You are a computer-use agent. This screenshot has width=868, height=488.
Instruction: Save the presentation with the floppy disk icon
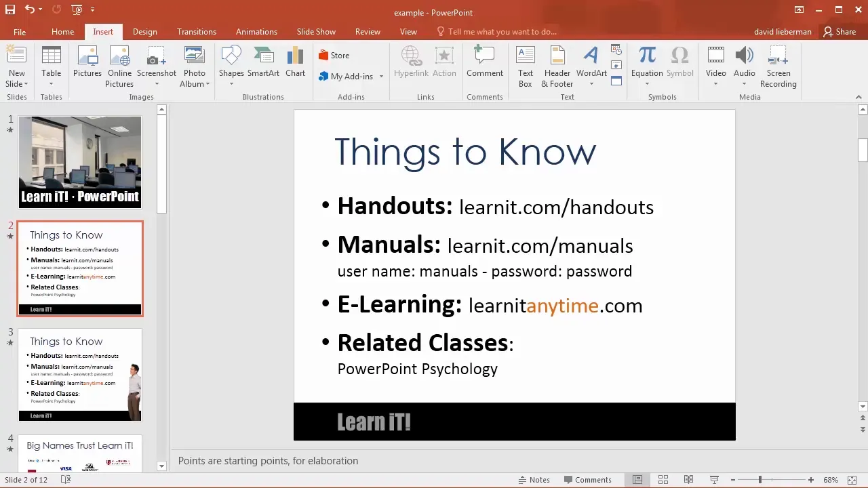point(9,9)
